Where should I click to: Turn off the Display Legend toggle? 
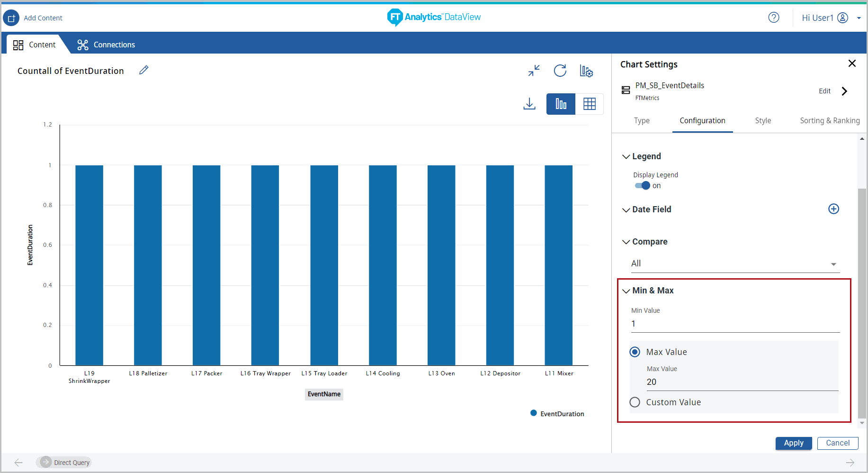tap(643, 186)
